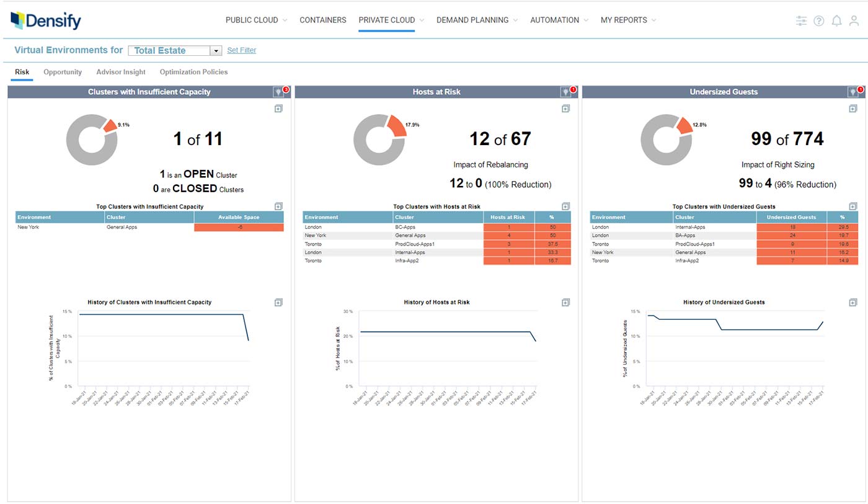Screen dimensions: 868x504
Task: Go to the Containers menu item
Action: [322, 20]
